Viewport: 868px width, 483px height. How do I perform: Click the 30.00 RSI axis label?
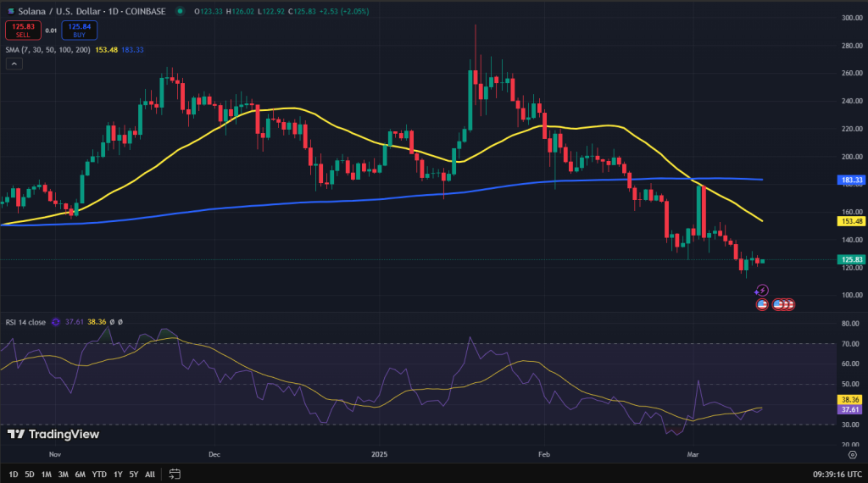coord(850,425)
